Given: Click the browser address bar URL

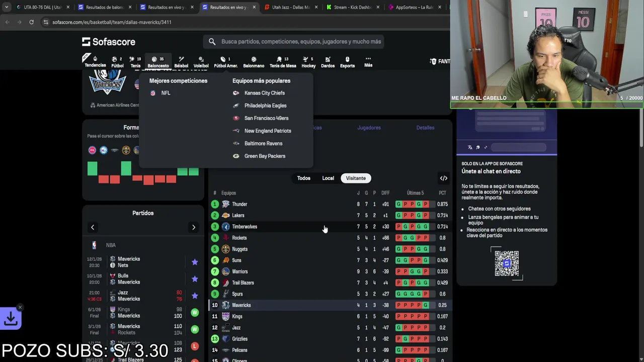Looking at the screenshot, I should [112, 22].
